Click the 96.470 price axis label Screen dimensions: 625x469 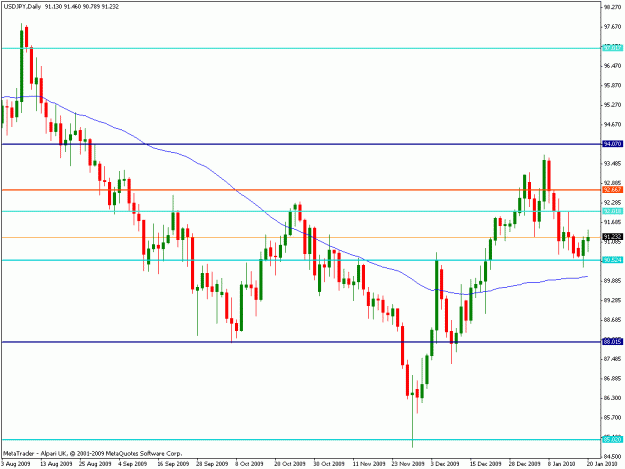[613, 65]
